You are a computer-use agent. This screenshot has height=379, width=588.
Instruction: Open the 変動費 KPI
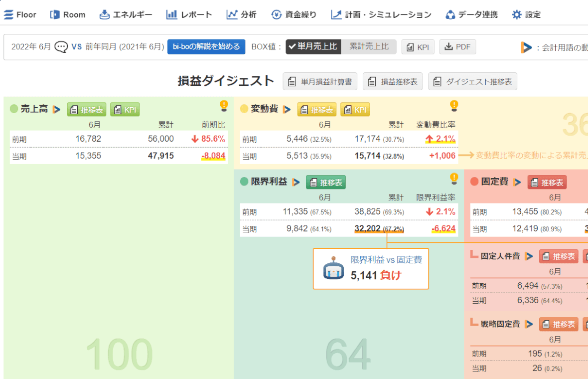pyautogui.click(x=355, y=110)
